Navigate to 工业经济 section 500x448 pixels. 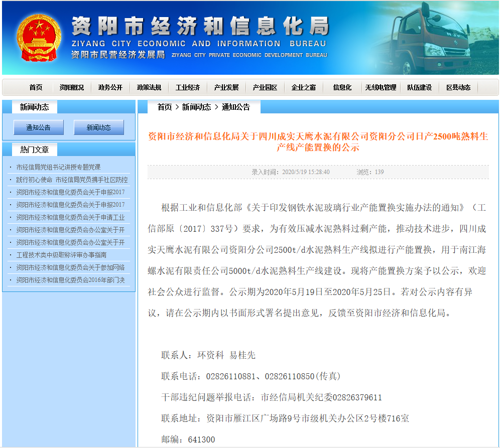188,87
